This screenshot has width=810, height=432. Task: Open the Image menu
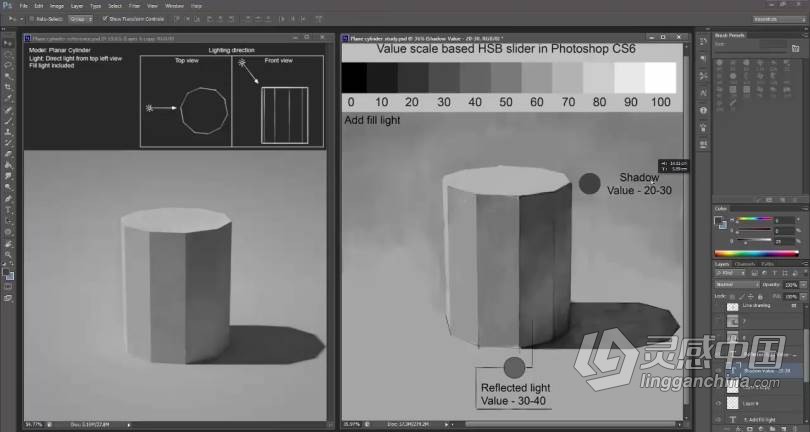(57, 6)
